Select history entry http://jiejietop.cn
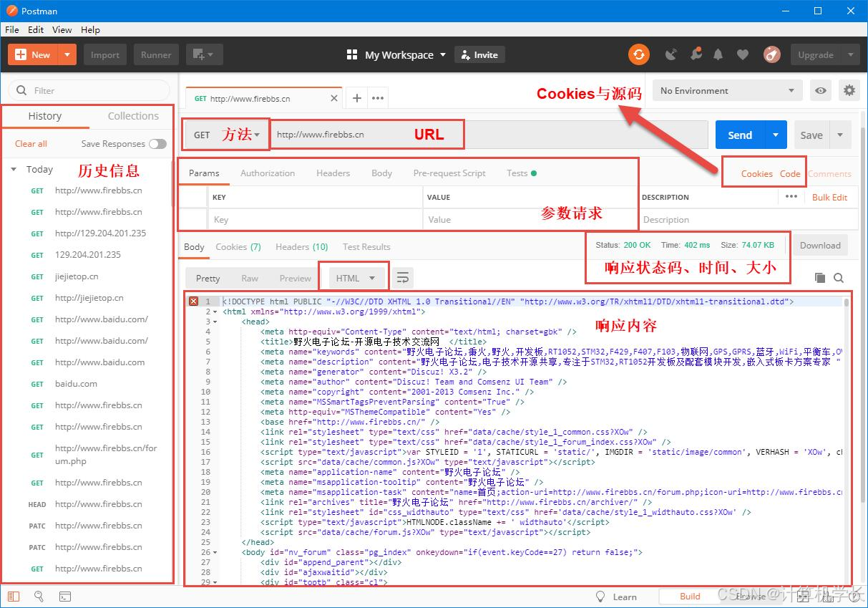Screen dimensions: 868x608 point(89,298)
